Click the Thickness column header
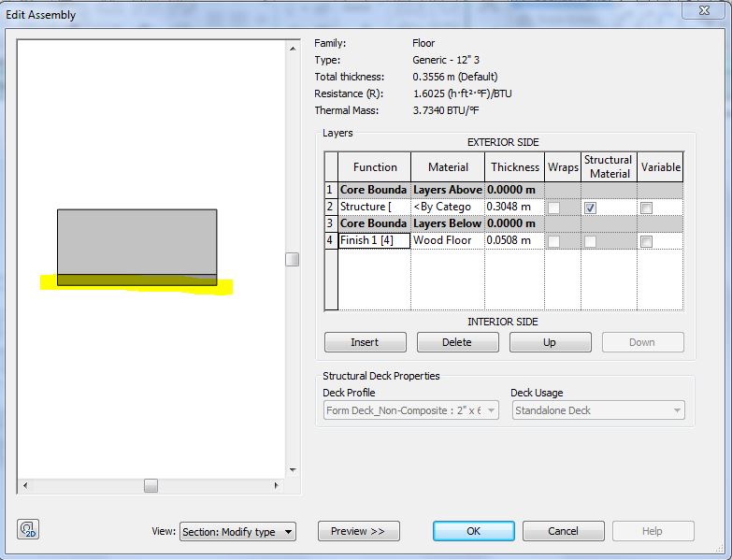This screenshot has height=560, width=732. (x=514, y=167)
